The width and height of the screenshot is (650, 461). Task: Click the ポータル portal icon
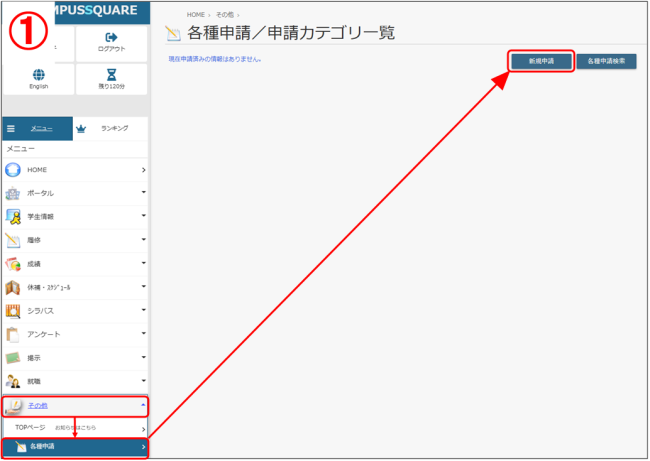(13, 193)
